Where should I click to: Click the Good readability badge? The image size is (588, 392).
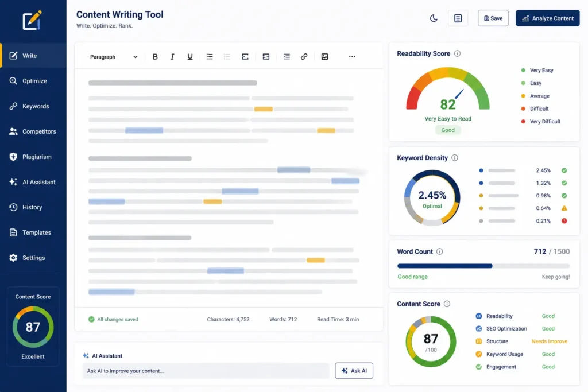pyautogui.click(x=448, y=130)
